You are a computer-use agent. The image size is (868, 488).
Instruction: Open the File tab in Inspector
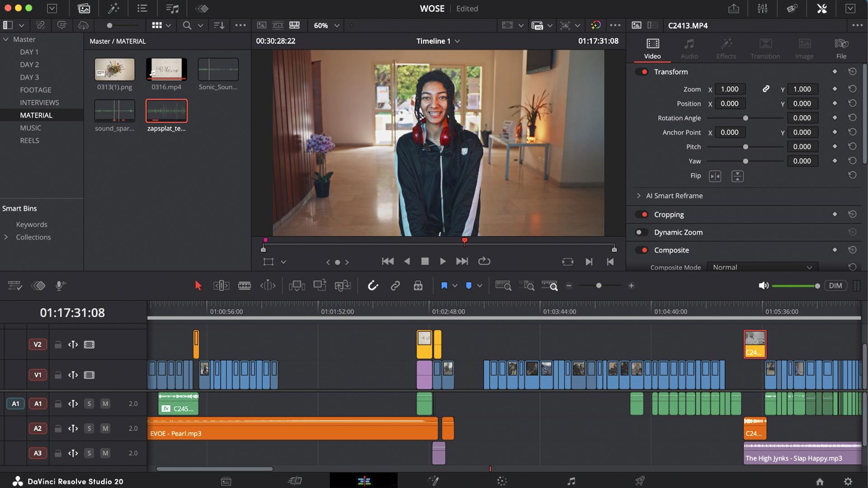(841, 49)
